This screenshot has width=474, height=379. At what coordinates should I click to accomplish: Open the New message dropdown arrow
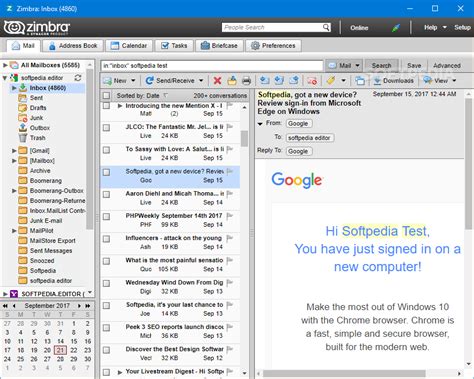[x=133, y=81]
